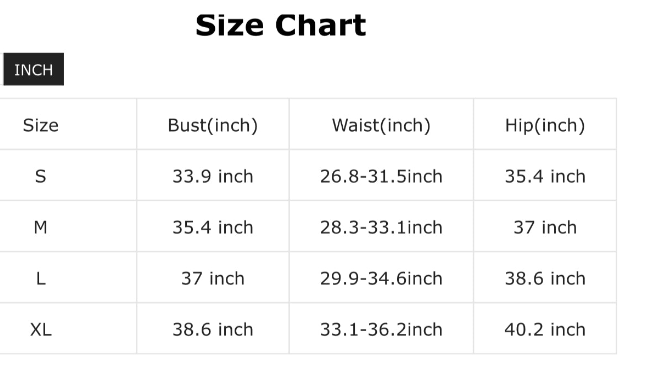Click the 33.9 inch bust cell

tap(213, 176)
